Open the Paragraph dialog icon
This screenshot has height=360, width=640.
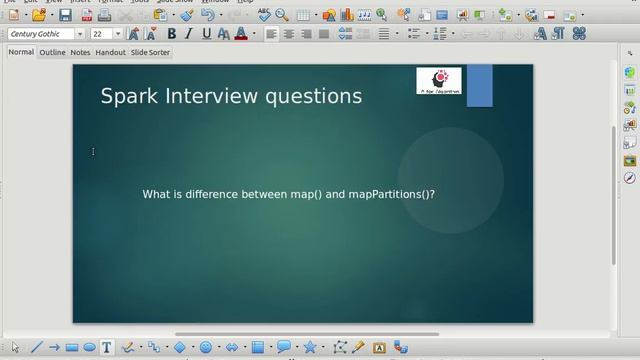click(x=558, y=34)
